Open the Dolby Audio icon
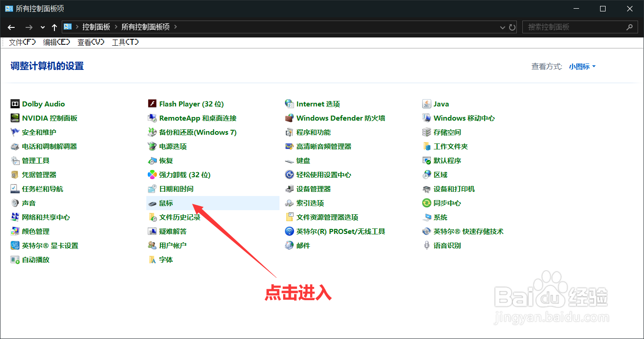Image resolution: width=644 pixels, height=339 pixels. [15, 104]
